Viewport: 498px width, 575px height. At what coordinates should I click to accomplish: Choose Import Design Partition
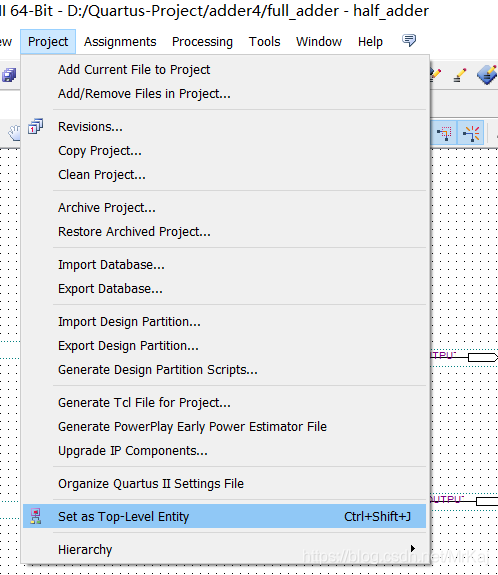click(x=224, y=322)
